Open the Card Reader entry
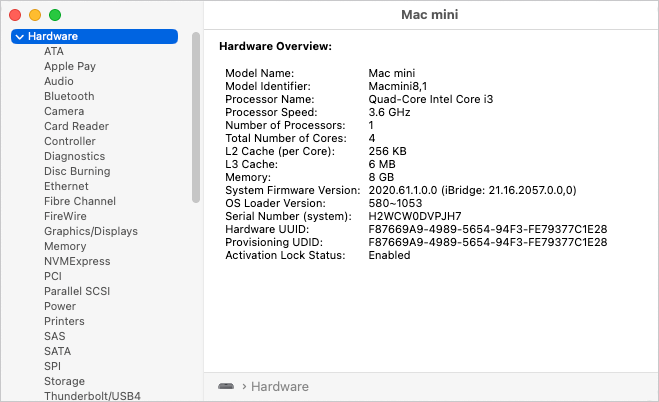659x402 pixels. [x=76, y=126]
